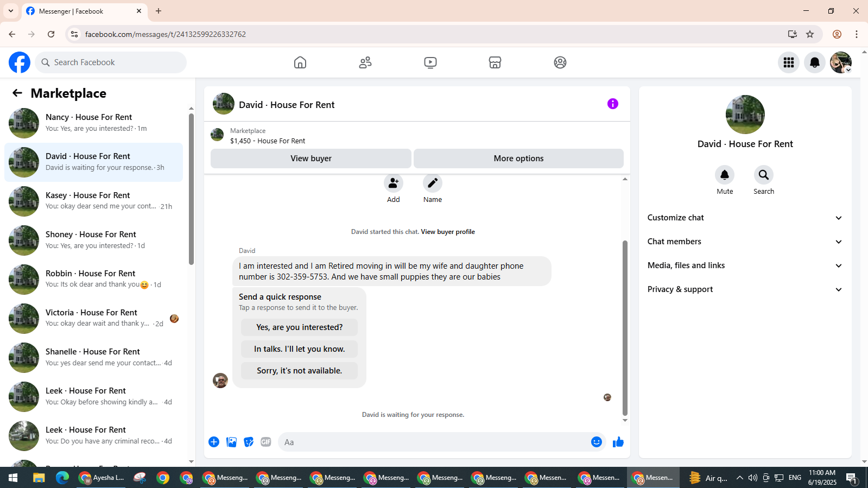This screenshot has width=868, height=488.
Task: Open the Video (Watch) icon
Action: coord(430,62)
